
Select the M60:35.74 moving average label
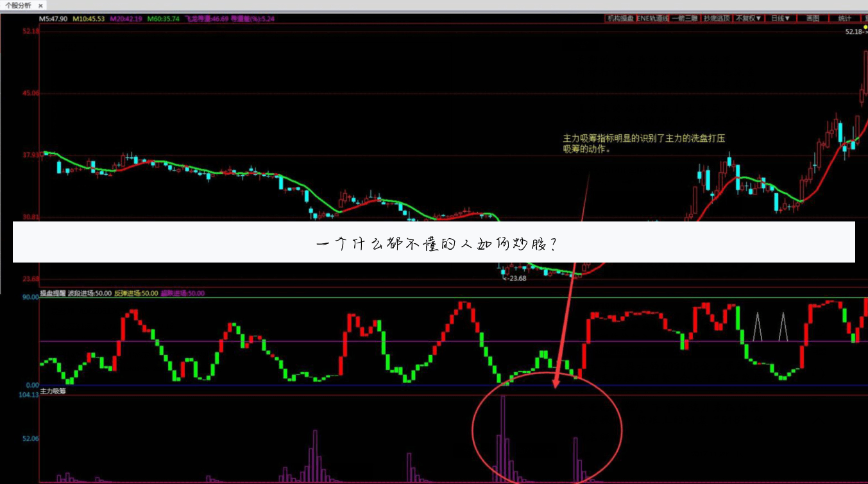[x=164, y=19]
